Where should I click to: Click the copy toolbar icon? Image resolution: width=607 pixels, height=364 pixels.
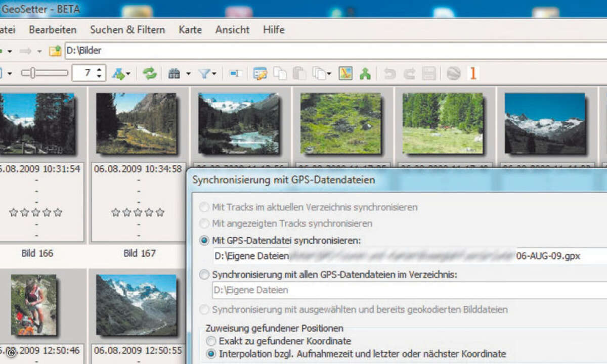point(280,74)
